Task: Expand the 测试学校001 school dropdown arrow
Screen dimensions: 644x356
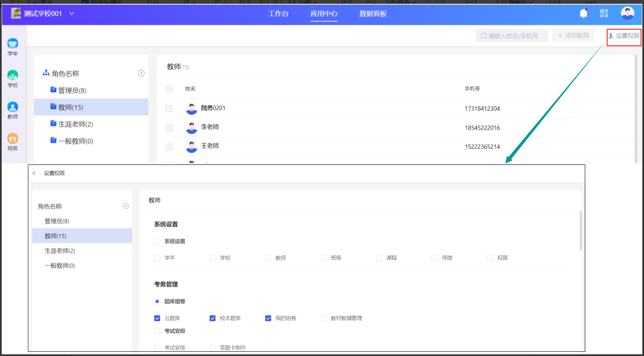Action: point(72,14)
